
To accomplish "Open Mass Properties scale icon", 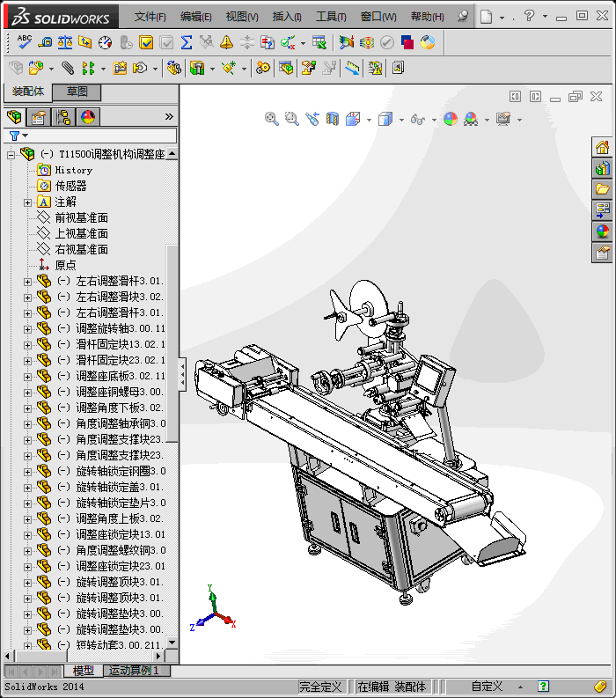I will coord(65,42).
